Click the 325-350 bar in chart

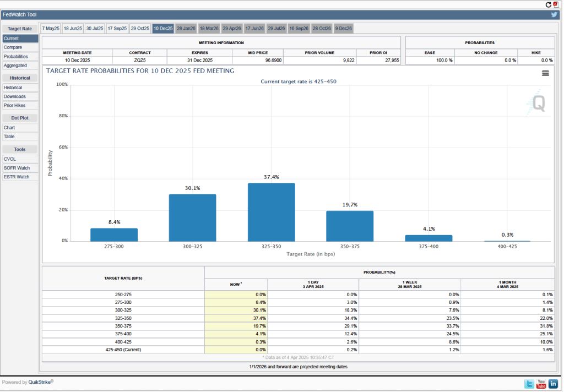(x=271, y=212)
